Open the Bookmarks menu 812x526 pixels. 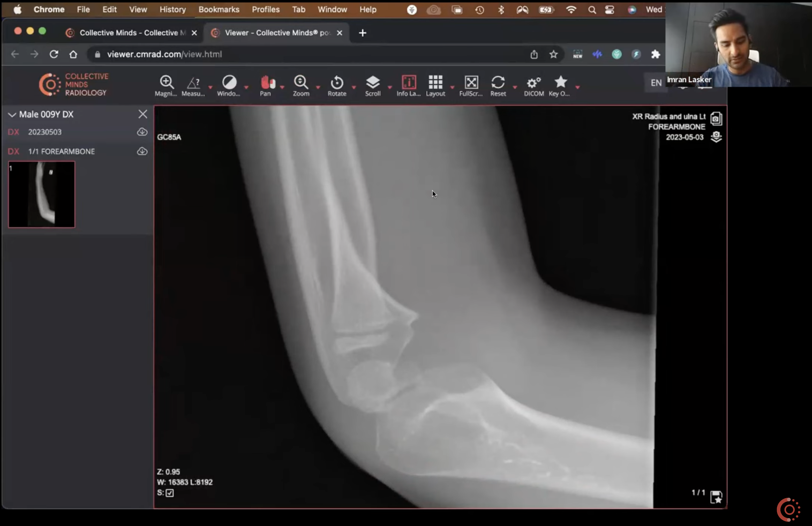coord(219,10)
